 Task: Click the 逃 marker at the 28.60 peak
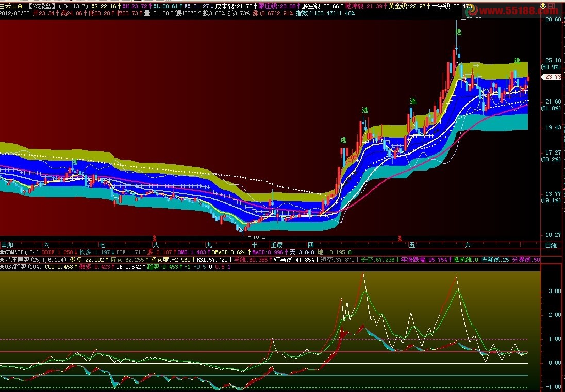coord(458,32)
